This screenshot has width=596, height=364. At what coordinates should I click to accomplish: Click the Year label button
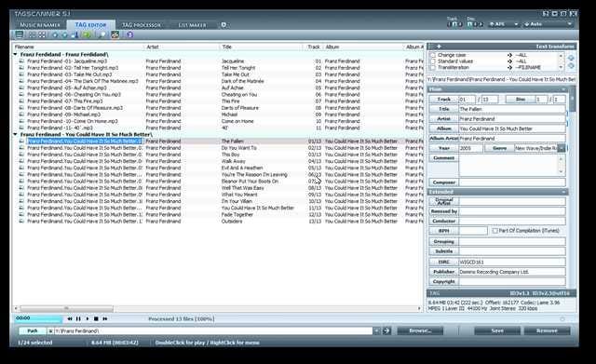tap(443, 148)
